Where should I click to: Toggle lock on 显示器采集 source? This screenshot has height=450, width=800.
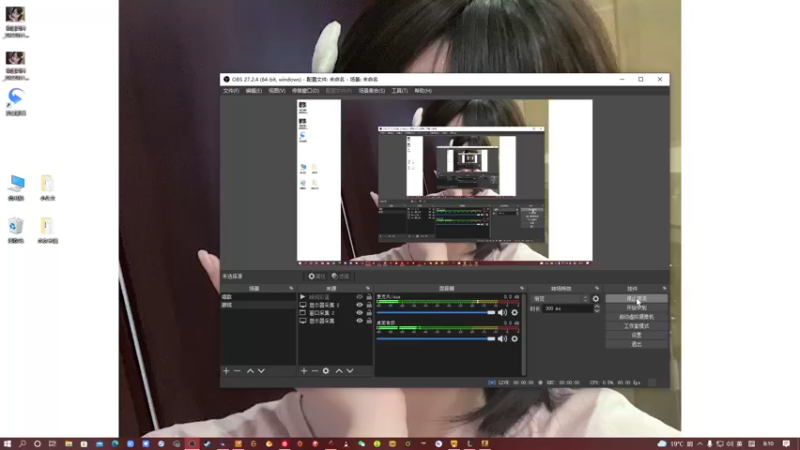369,321
